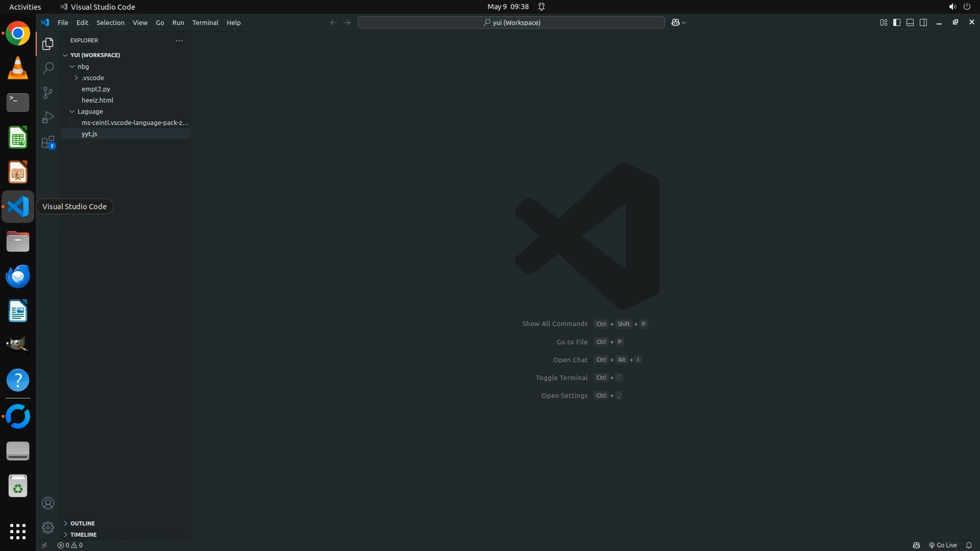Viewport: 980px width, 551px height.
Task: Open the Extensions view icon
Action: 48,142
